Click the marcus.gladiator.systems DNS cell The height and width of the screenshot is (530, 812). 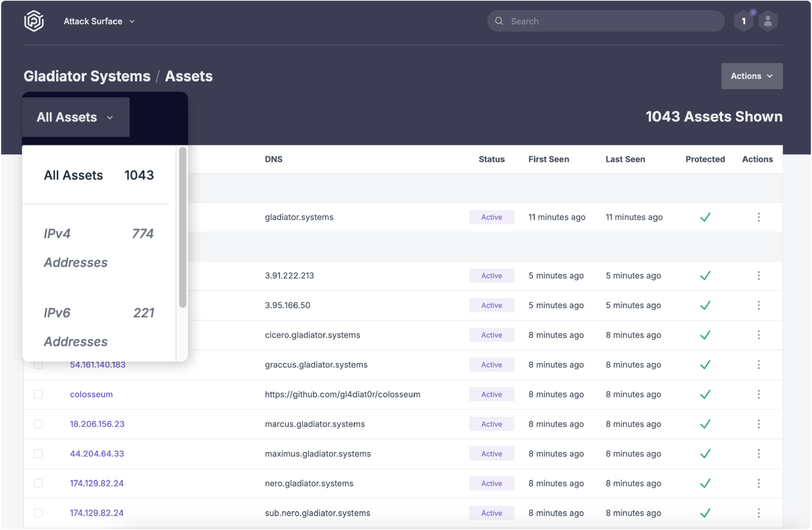tap(315, 424)
